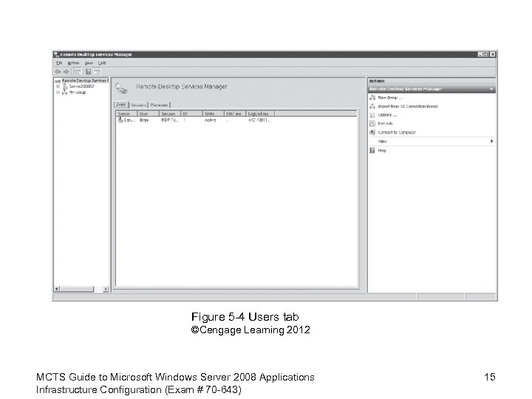Expand the Server2008R2 tree node
This screenshot has height=399, width=532.
click(58, 86)
